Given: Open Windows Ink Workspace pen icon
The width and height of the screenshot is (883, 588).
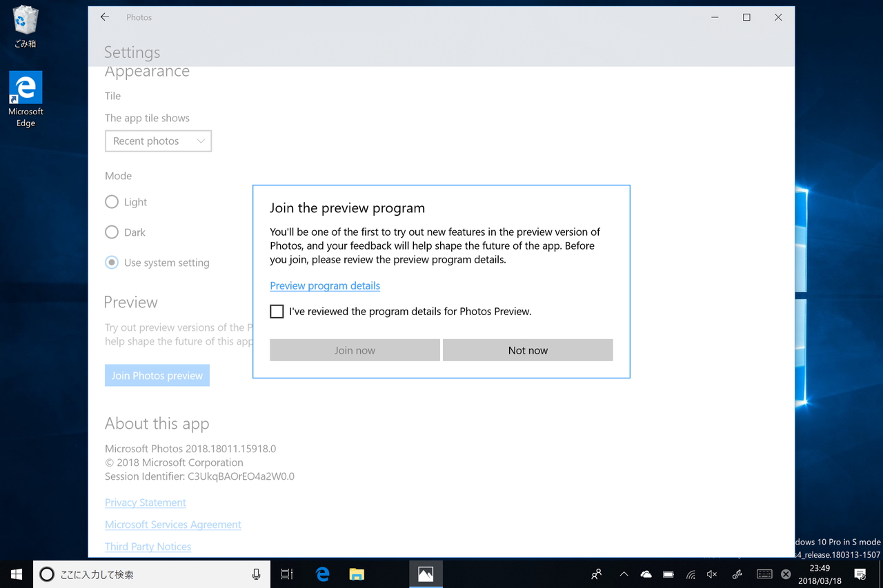Looking at the screenshot, I should click(737, 574).
